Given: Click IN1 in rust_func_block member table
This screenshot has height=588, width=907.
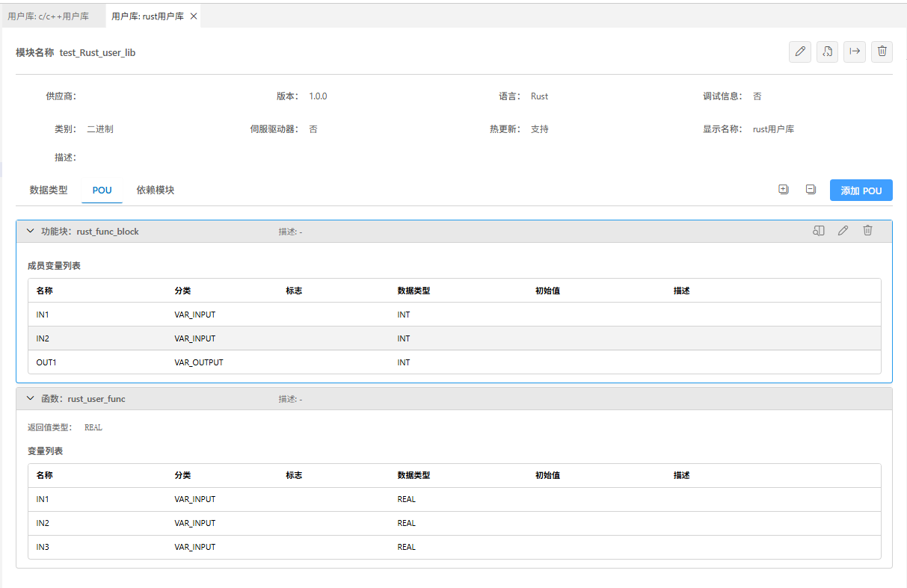Looking at the screenshot, I should click(43, 315).
